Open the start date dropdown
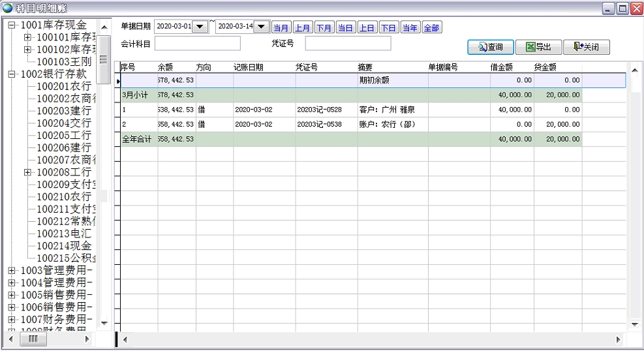Image resolution: width=644 pixels, height=351 pixels. pyautogui.click(x=200, y=27)
